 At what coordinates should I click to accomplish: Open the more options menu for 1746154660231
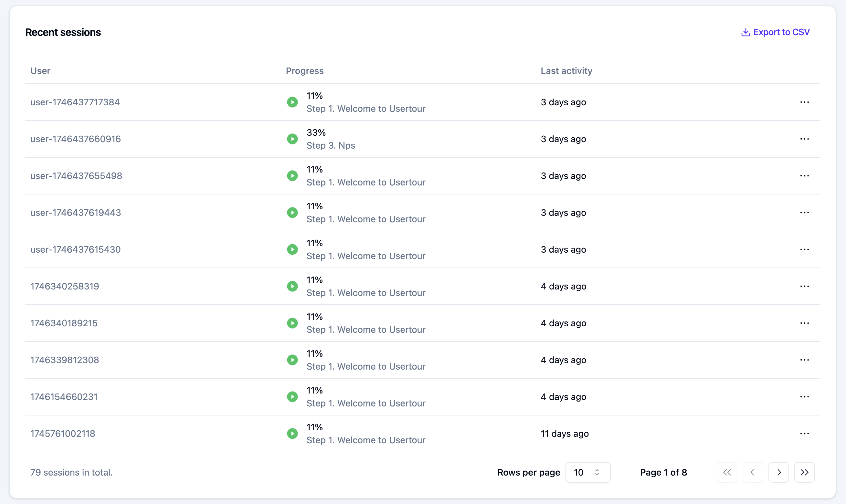(804, 397)
